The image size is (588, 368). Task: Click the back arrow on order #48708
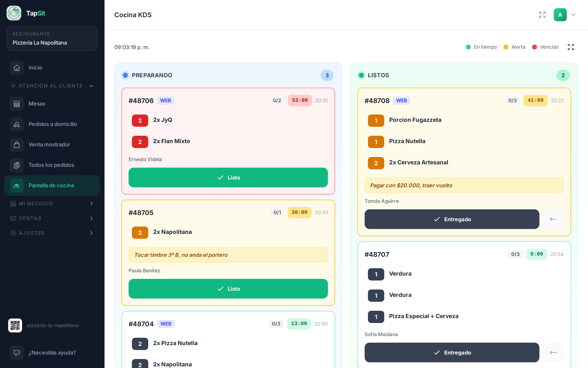tap(553, 219)
